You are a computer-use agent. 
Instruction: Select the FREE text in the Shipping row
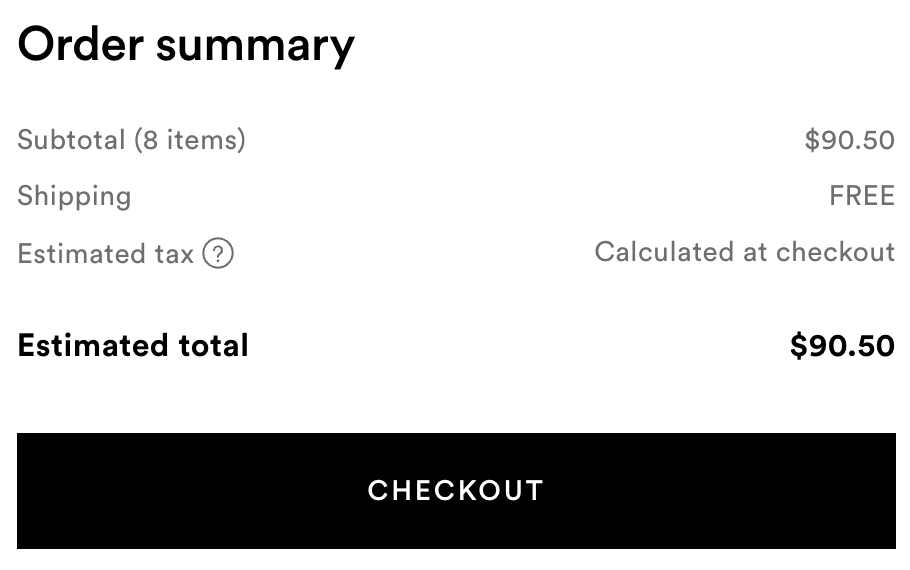pyautogui.click(x=862, y=196)
